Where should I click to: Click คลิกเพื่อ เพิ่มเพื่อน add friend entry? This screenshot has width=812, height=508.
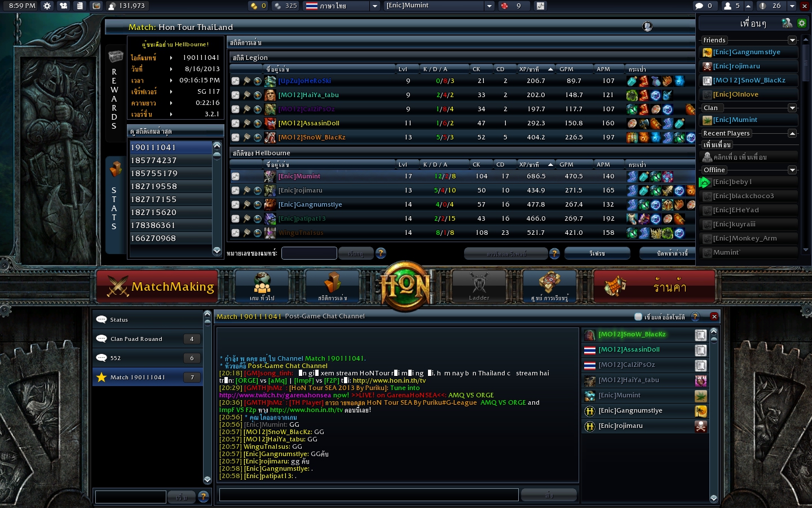(749, 157)
